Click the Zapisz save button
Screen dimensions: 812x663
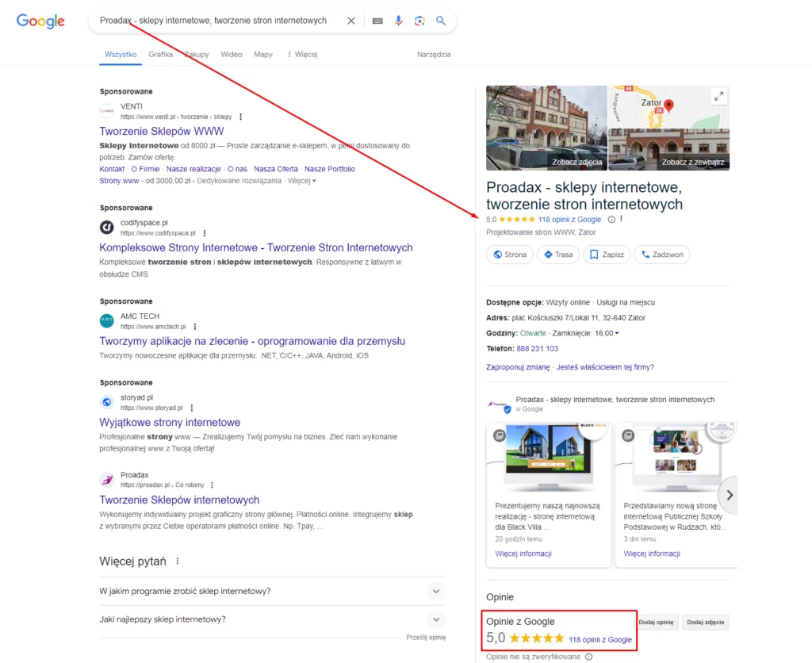tap(607, 255)
